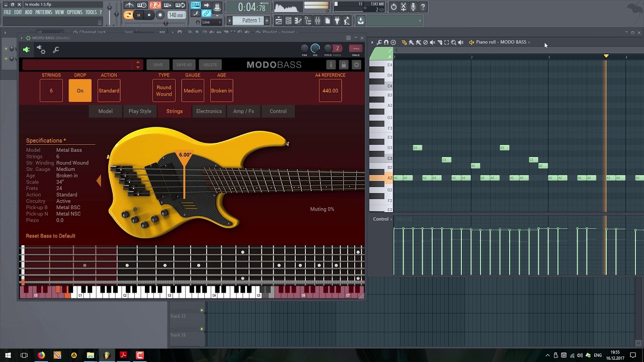Open the plugin wrapper wrench settings icon
The image size is (644, 362).
point(56,50)
